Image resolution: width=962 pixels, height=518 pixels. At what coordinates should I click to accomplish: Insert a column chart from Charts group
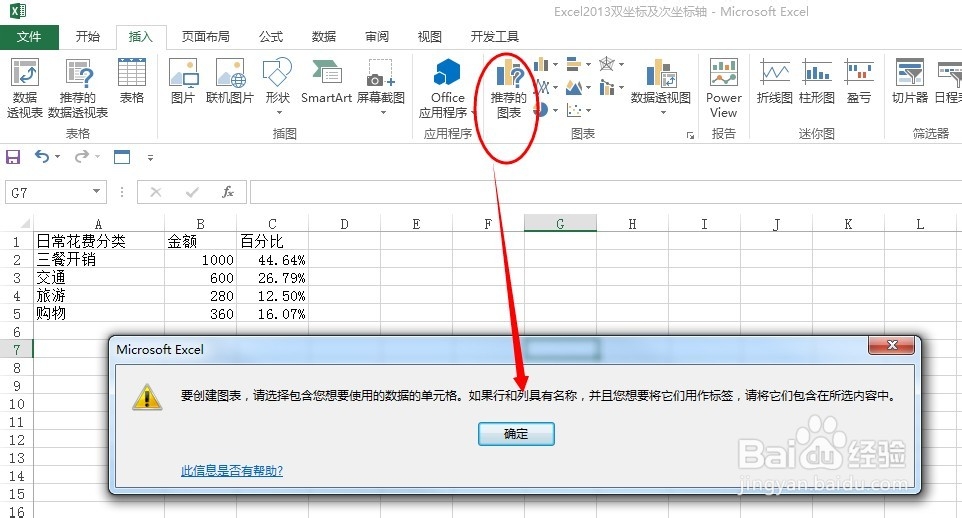pyautogui.click(x=541, y=64)
